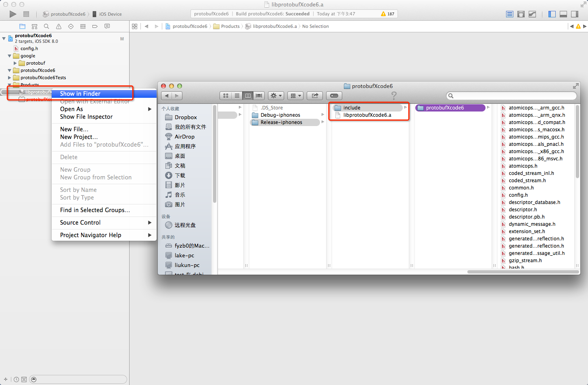Open Dropbox in Finder sidebar
The image size is (588, 385).
tap(185, 117)
